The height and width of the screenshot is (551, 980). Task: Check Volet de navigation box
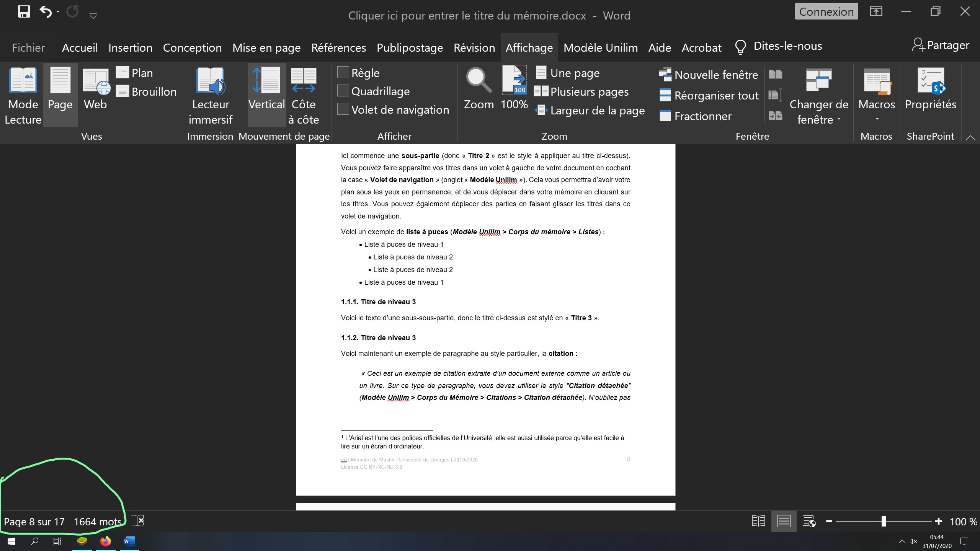coord(343,109)
